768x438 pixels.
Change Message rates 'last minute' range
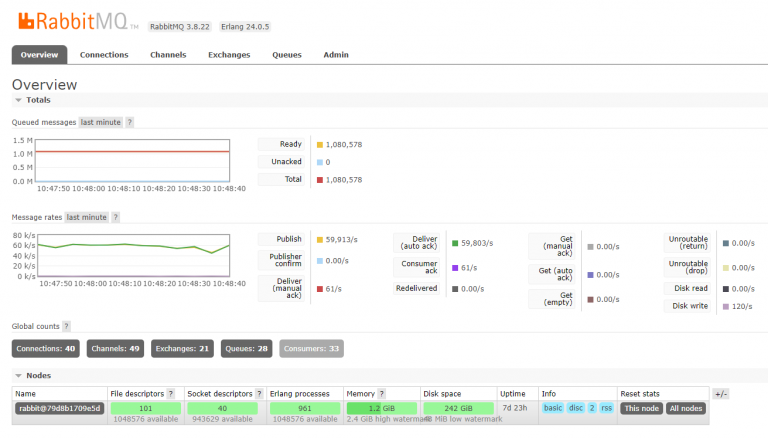click(87, 217)
